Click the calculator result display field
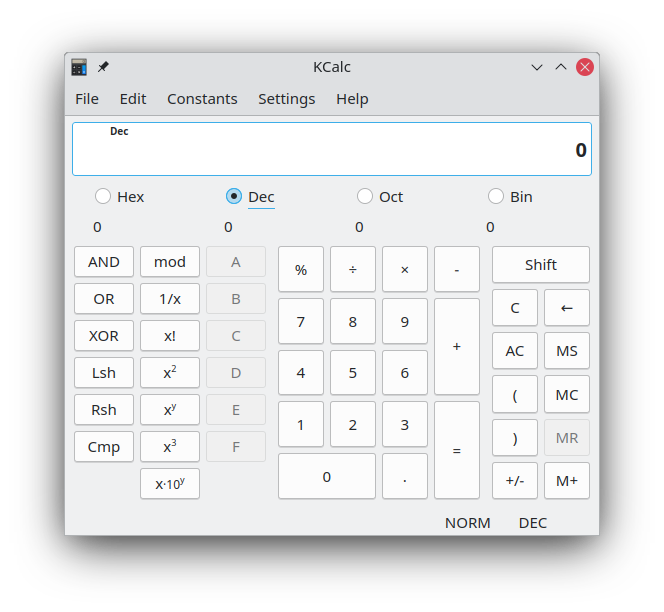This screenshot has width=664, height=612. [332, 149]
